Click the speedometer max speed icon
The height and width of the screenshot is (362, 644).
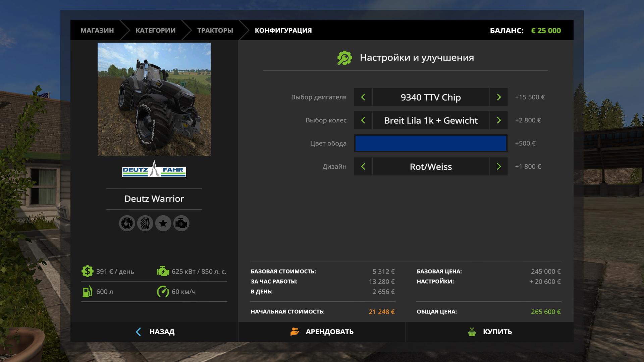(x=163, y=292)
